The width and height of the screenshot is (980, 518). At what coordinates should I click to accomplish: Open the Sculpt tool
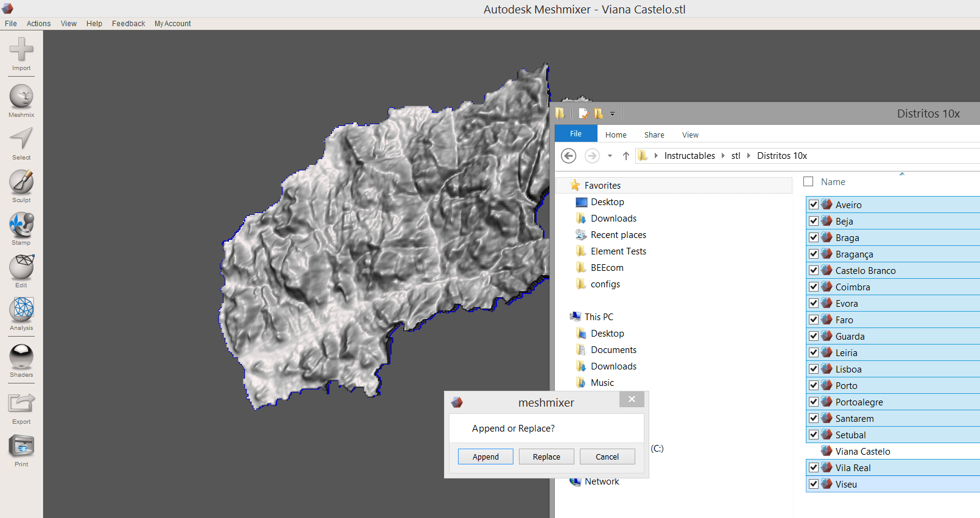pyautogui.click(x=21, y=186)
